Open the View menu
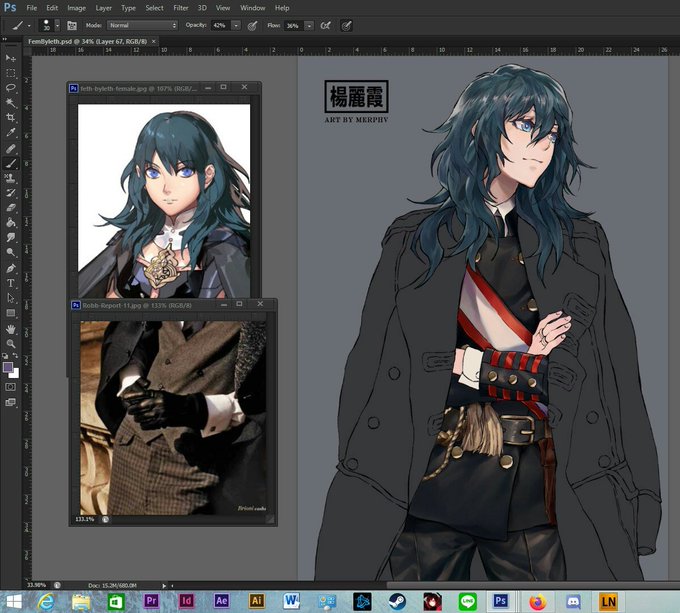This screenshot has height=613, width=680. coord(223,8)
